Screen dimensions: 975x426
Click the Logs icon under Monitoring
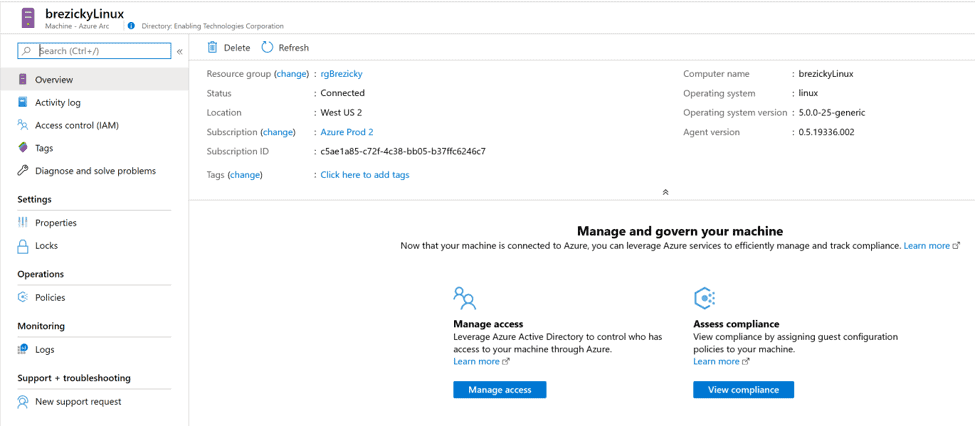coord(23,350)
